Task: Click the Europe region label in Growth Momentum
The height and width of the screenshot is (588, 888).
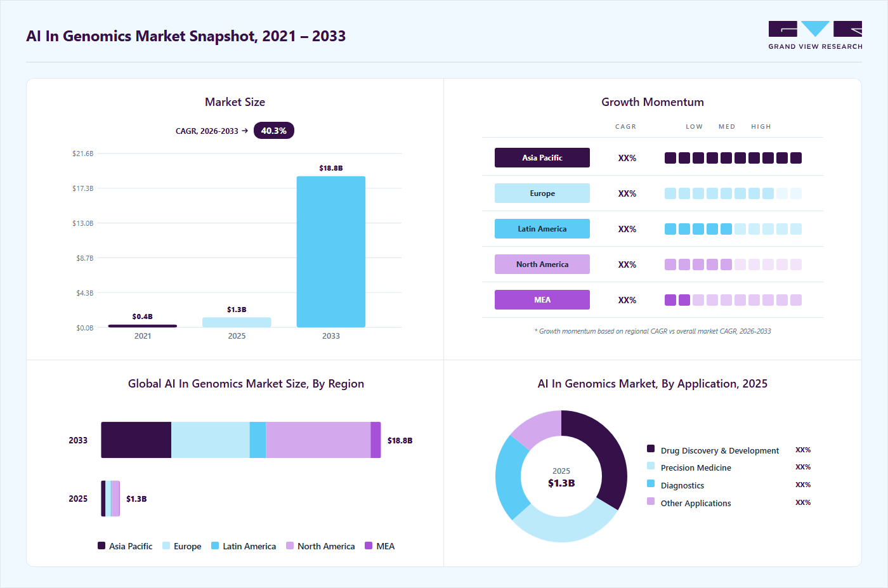Action: (542, 193)
